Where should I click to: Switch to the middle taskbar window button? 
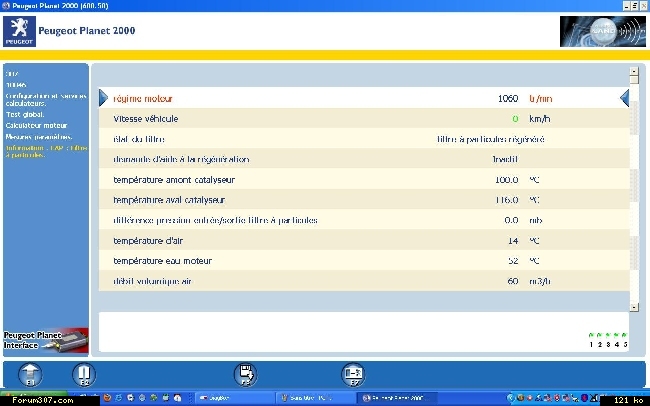coord(314,398)
